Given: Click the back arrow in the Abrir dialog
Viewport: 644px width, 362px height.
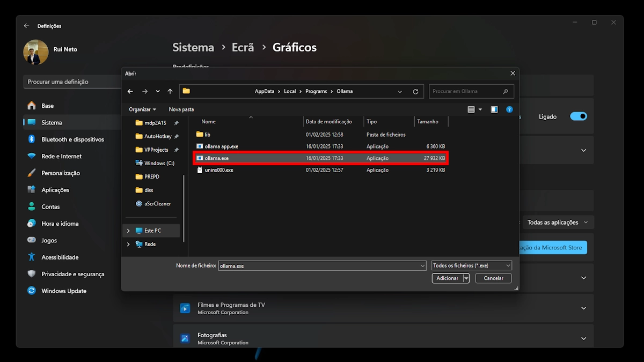Looking at the screenshot, I should click(x=130, y=92).
